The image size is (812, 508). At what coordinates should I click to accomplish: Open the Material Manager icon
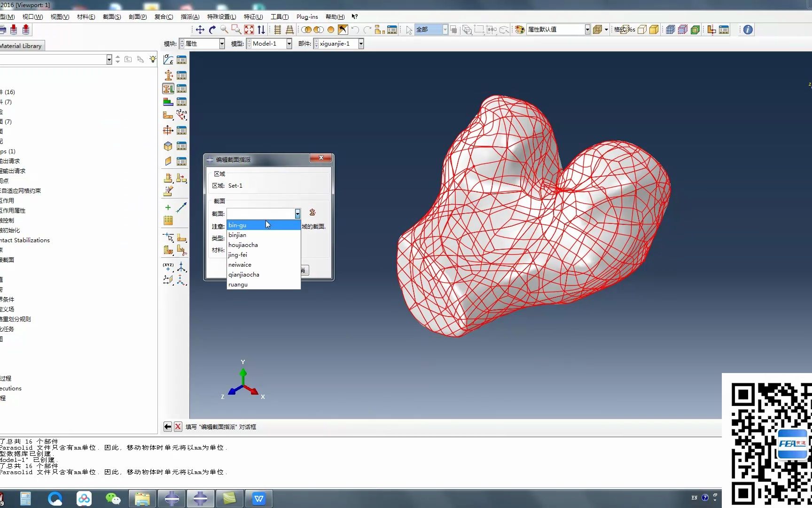[x=181, y=60]
